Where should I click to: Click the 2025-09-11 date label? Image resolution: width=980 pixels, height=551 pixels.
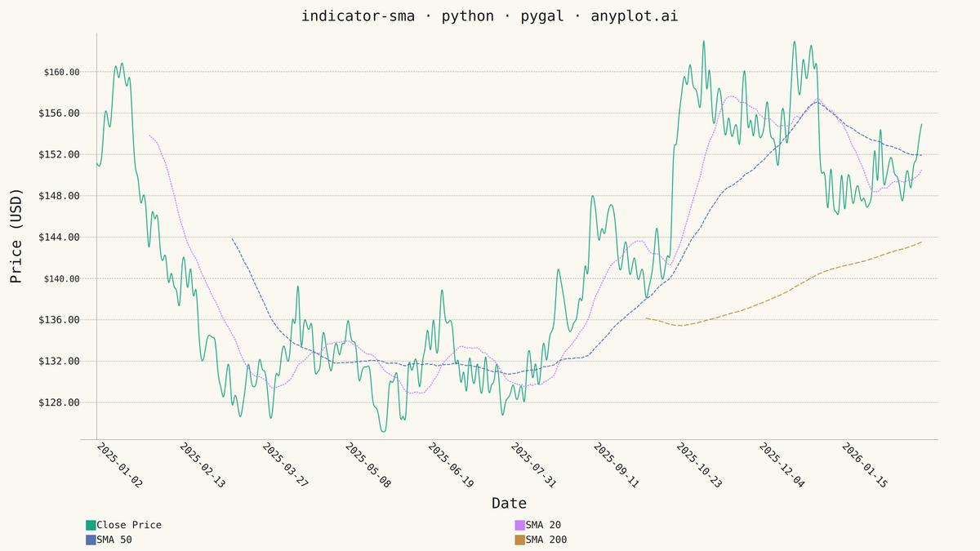click(616, 465)
